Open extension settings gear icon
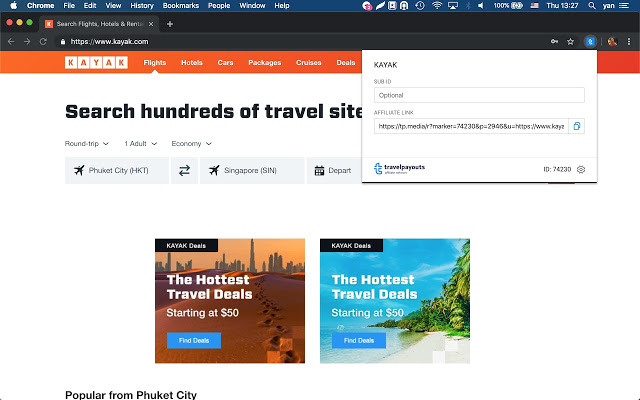640x400 pixels. point(581,169)
